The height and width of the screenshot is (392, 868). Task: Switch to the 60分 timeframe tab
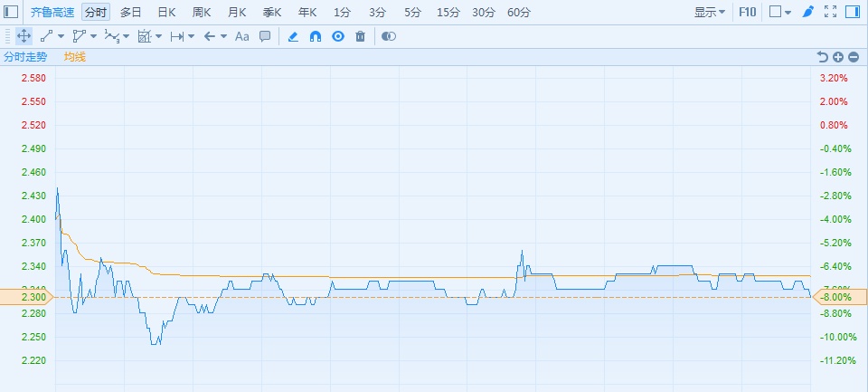(x=519, y=12)
